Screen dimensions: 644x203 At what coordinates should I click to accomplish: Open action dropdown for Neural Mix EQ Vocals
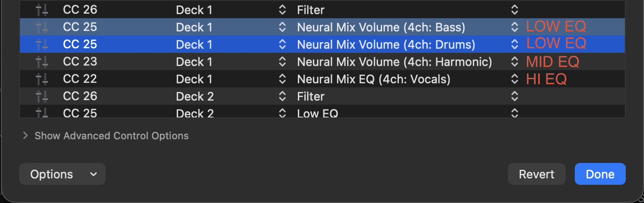(x=514, y=79)
